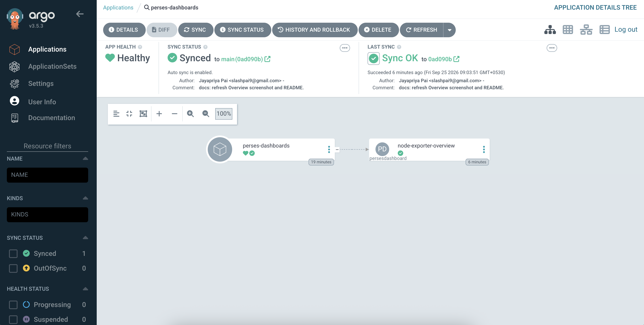Click the DELETE button
The width and height of the screenshot is (644, 325).
tap(378, 30)
